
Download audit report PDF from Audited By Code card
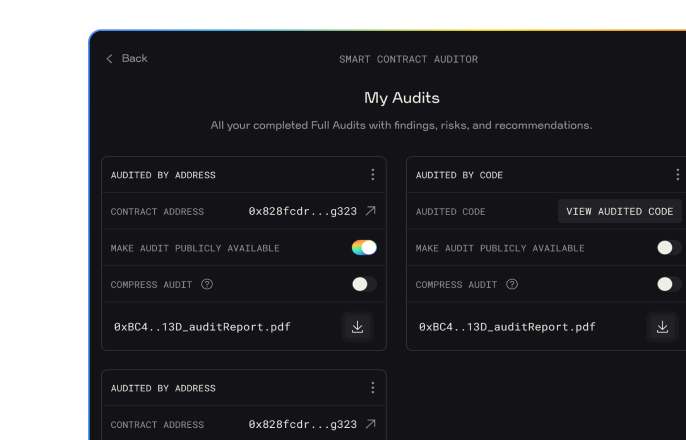click(x=662, y=327)
